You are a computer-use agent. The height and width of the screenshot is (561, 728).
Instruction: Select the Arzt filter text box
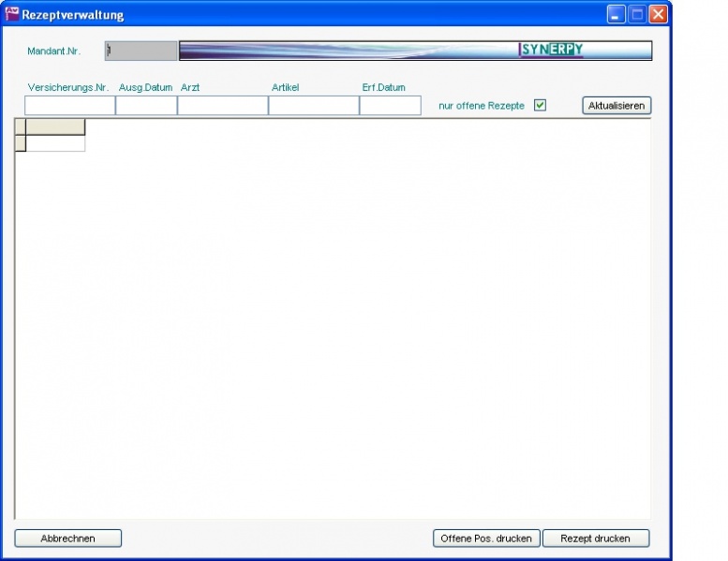click(x=222, y=106)
